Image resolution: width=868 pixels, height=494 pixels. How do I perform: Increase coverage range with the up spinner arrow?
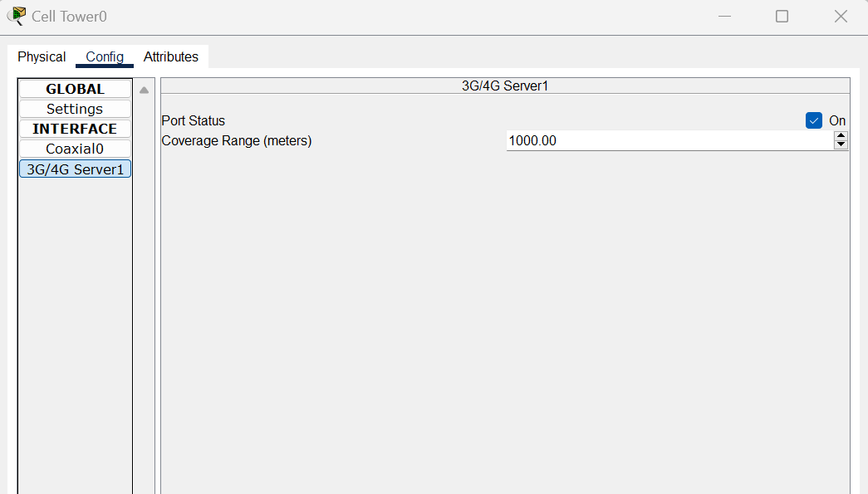(x=841, y=136)
